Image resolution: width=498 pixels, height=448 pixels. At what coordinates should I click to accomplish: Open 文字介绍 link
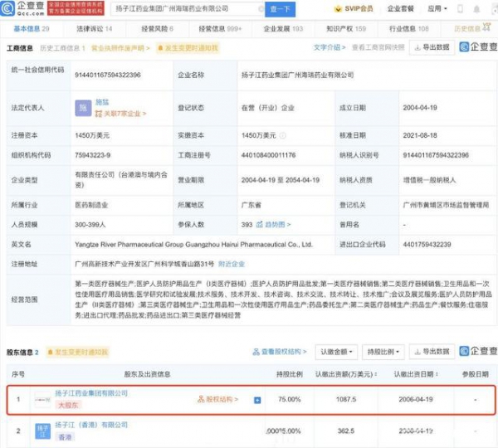330,47
